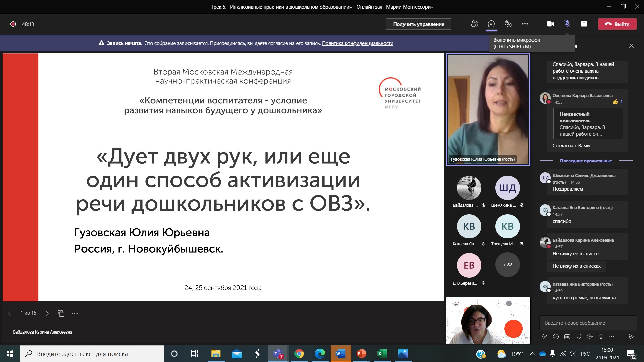Open the more actions menu in the meeting toolbar
Screen dimensions: 644x362
pos(525,24)
